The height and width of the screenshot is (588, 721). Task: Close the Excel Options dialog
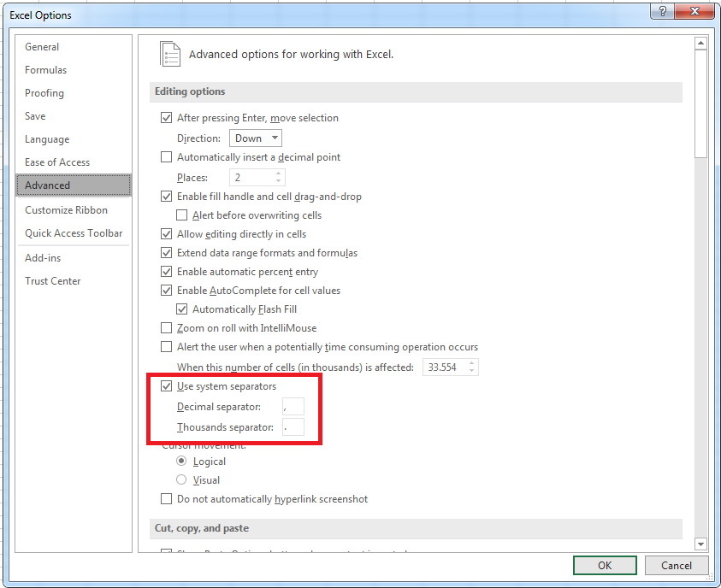point(694,11)
